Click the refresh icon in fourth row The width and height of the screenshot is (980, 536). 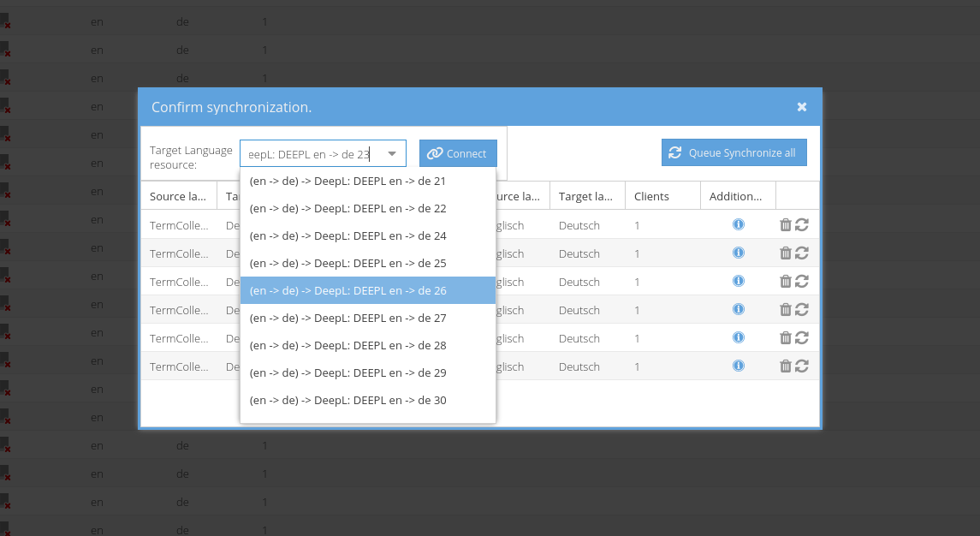802,309
